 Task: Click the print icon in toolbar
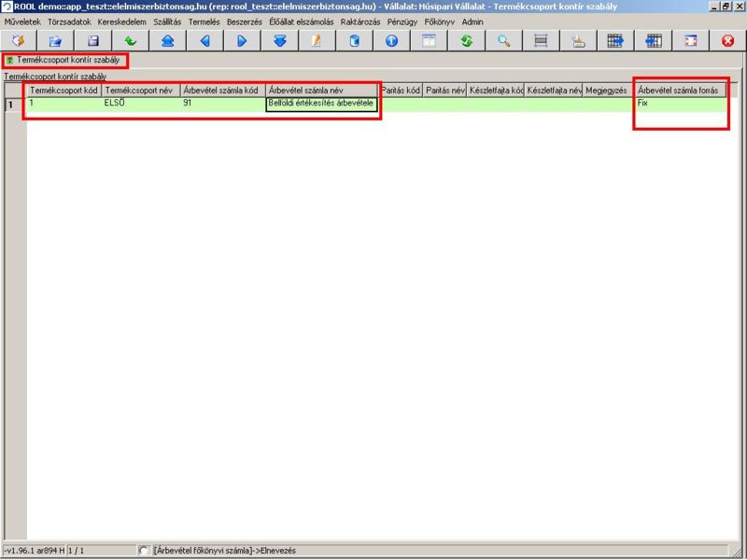point(578,41)
